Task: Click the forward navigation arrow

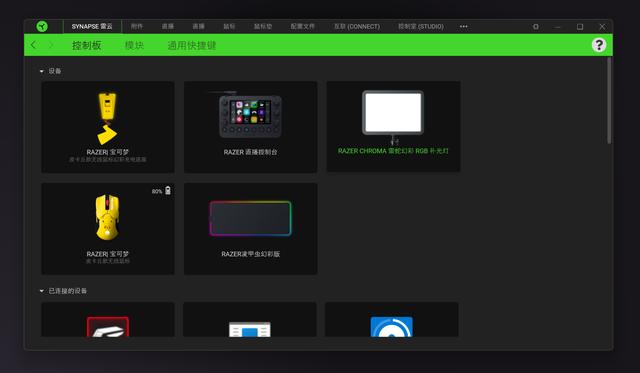Action: point(51,45)
